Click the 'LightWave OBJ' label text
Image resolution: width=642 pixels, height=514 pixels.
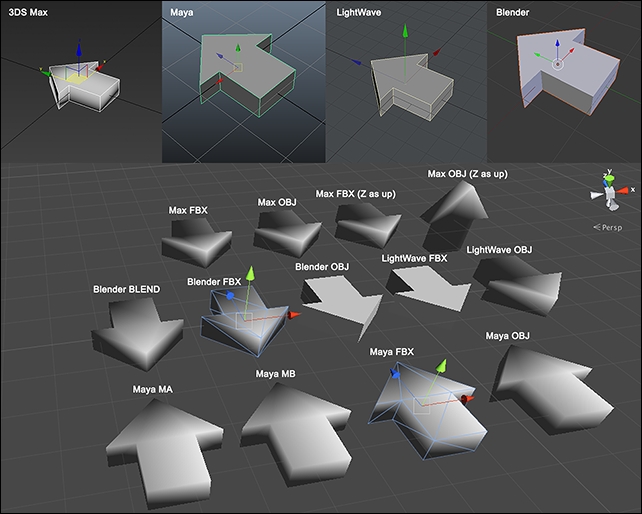point(500,249)
